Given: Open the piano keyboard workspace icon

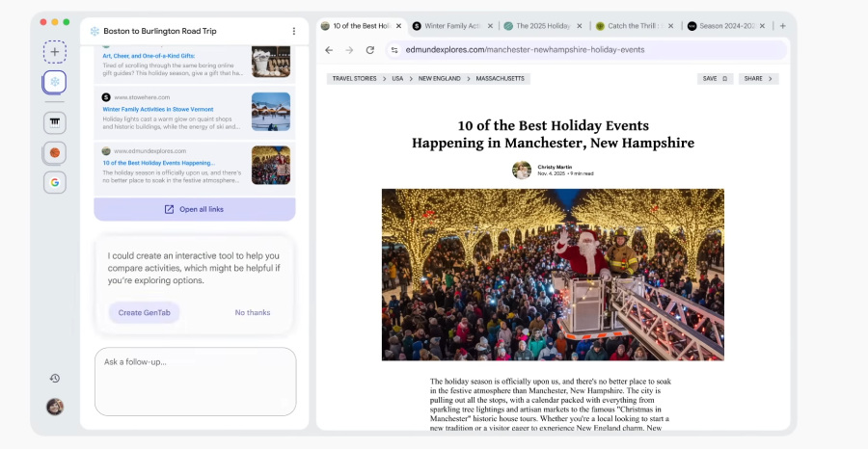Looking at the screenshot, I should click(x=55, y=122).
